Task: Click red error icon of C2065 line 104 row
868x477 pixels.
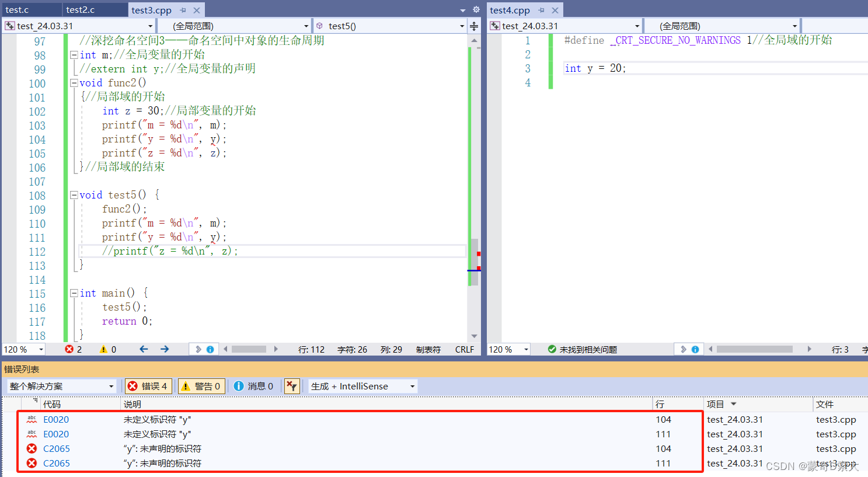Action: (x=32, y=448)
